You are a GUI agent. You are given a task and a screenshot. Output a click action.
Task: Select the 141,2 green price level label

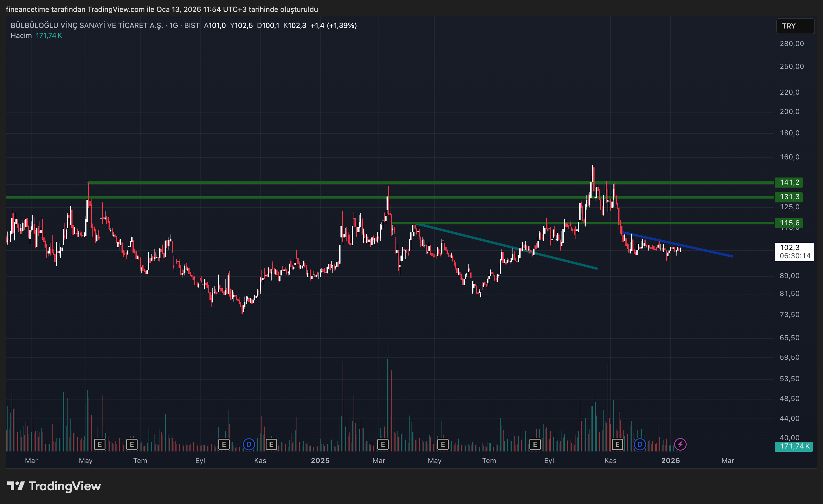789,182
